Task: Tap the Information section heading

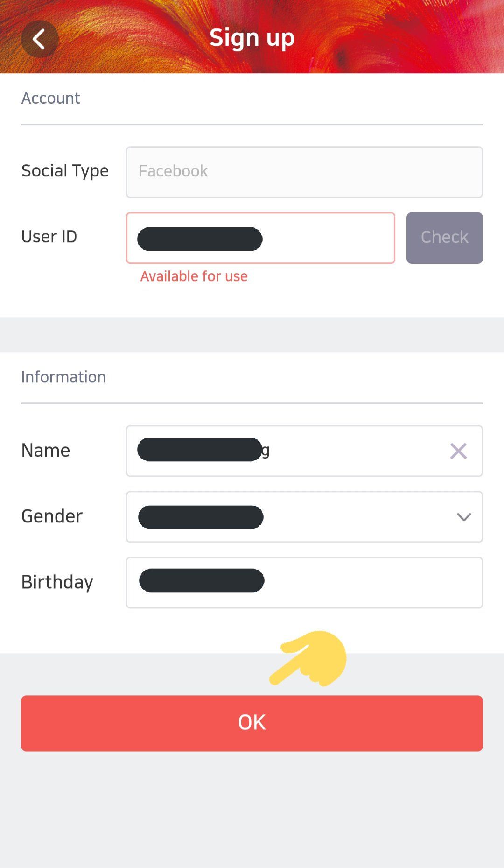Action: (63, 377)
